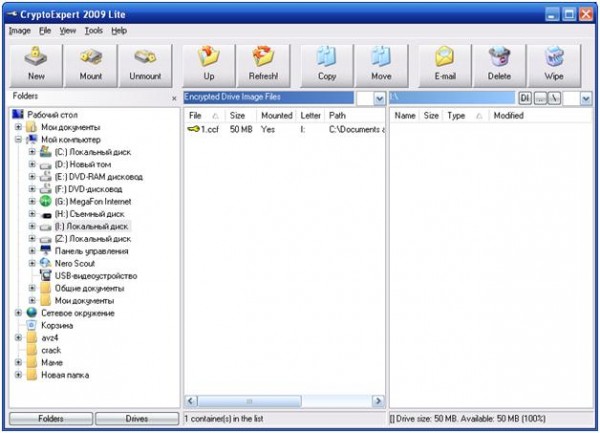Click the Path column header in the container list
The image size is (600, 433).
(355, 116)
